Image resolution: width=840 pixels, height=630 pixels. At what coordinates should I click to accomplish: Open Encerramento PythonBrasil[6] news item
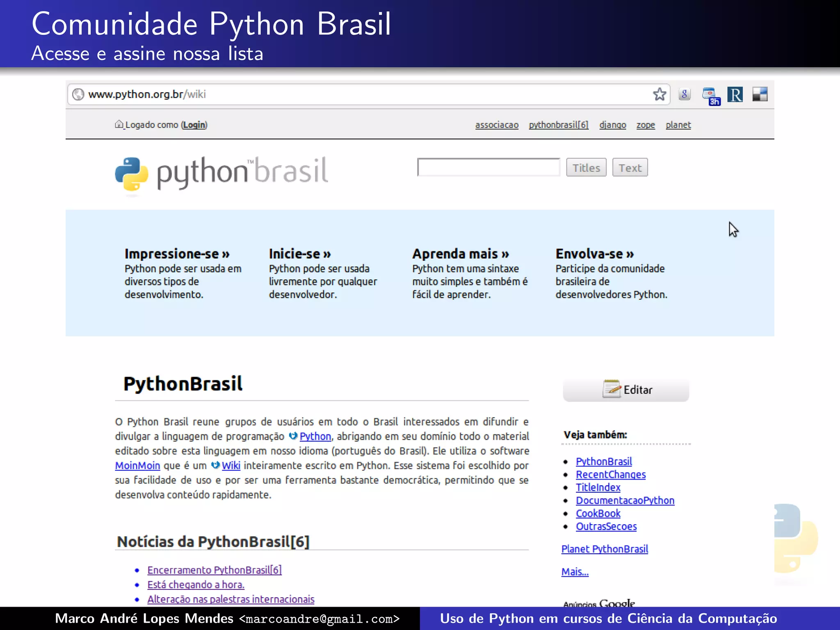(215, 570)
